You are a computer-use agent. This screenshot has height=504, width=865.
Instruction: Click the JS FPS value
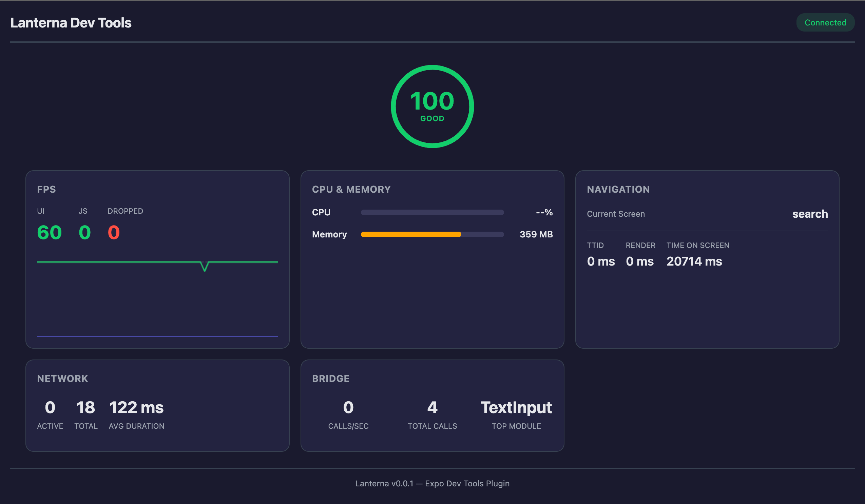84,233
